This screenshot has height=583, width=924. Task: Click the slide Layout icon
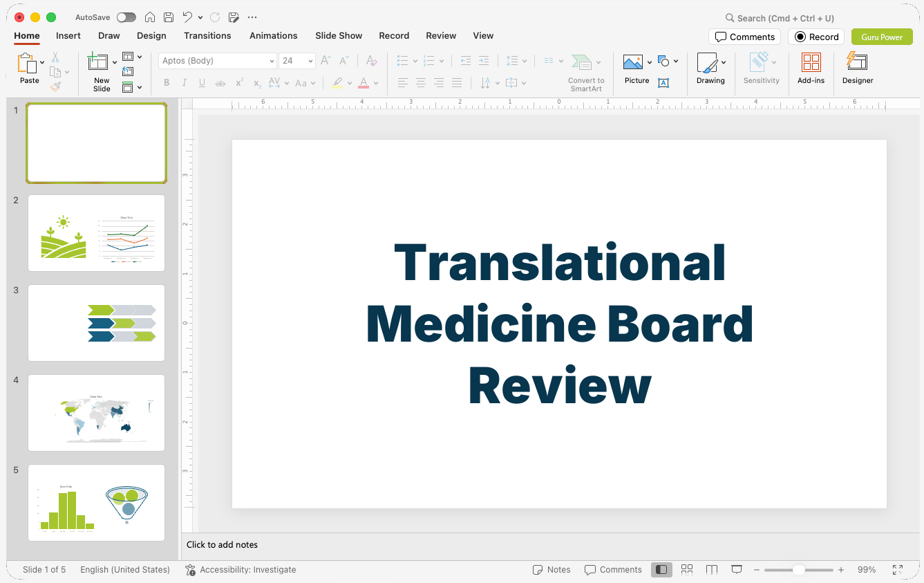[128, 57]
